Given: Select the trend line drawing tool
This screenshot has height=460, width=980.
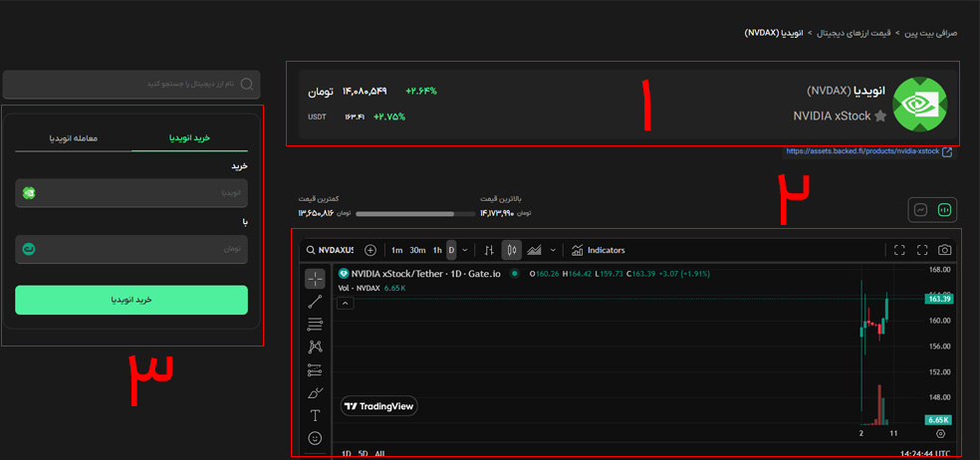Looking at the screenshot, I should click(x=315, y=302).
